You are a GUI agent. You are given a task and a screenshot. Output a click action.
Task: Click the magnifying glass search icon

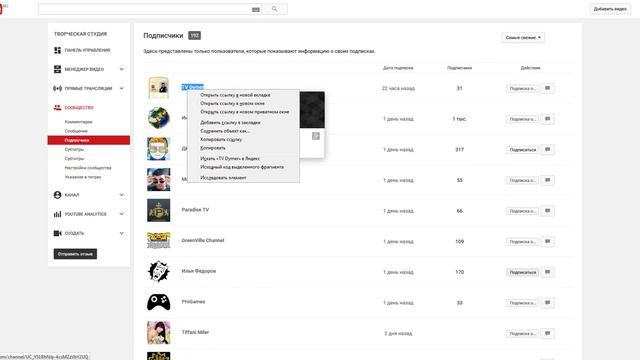pyautogui.click(x=274, y=9)
